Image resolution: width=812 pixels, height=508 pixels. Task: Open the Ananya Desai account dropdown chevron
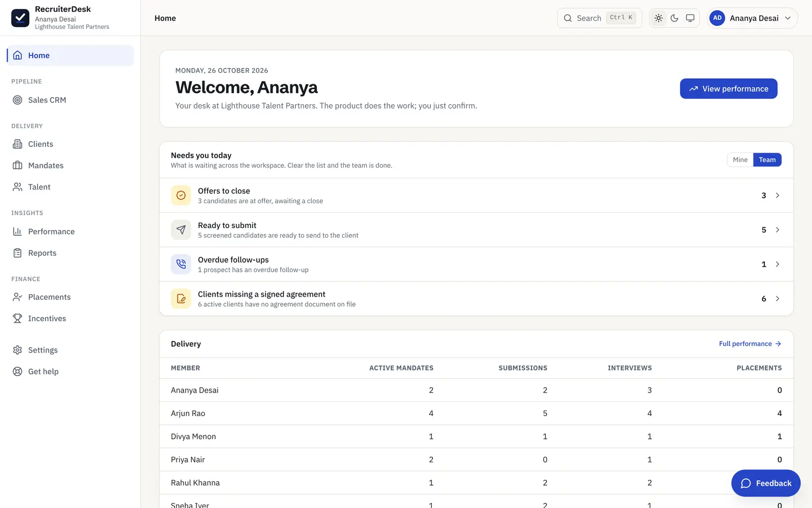[x=788, y=18]
